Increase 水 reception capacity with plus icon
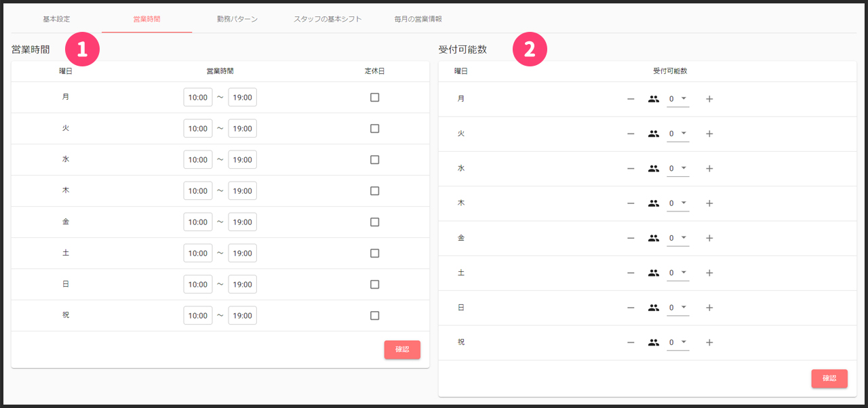Screen dimensions: 868x408 tap(709, 169)
